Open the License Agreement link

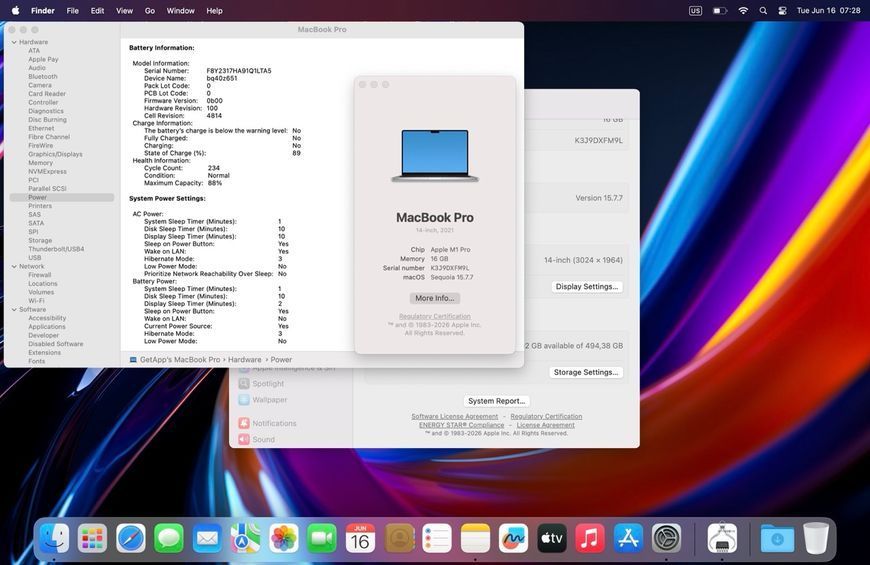pos(545,425)
